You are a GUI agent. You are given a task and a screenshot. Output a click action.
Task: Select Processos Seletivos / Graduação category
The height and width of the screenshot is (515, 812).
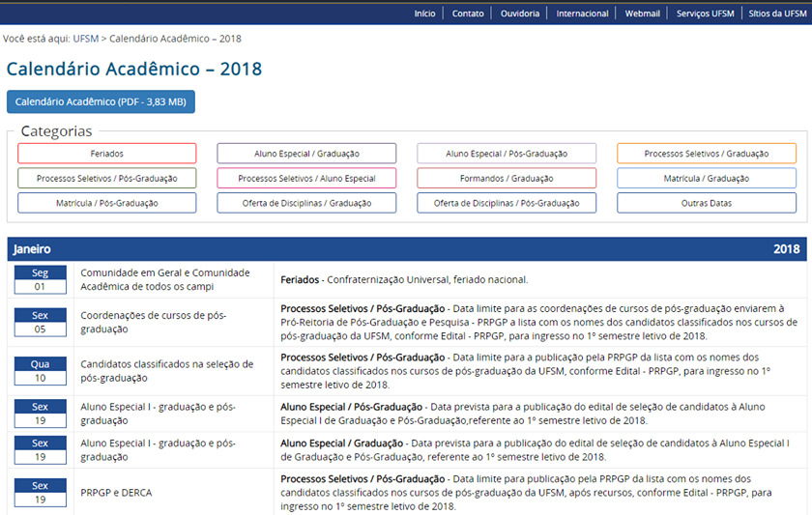click(x=707, y=154)
